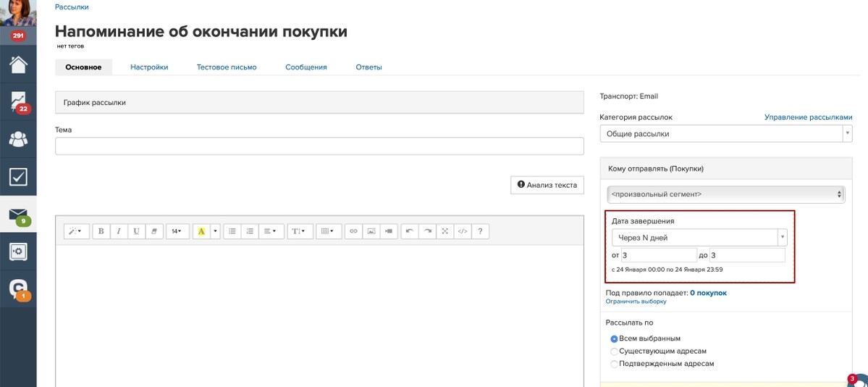This screenshot has width=868, height=387.
Task: Click the user avatar photo
Action: pos(18,13)
